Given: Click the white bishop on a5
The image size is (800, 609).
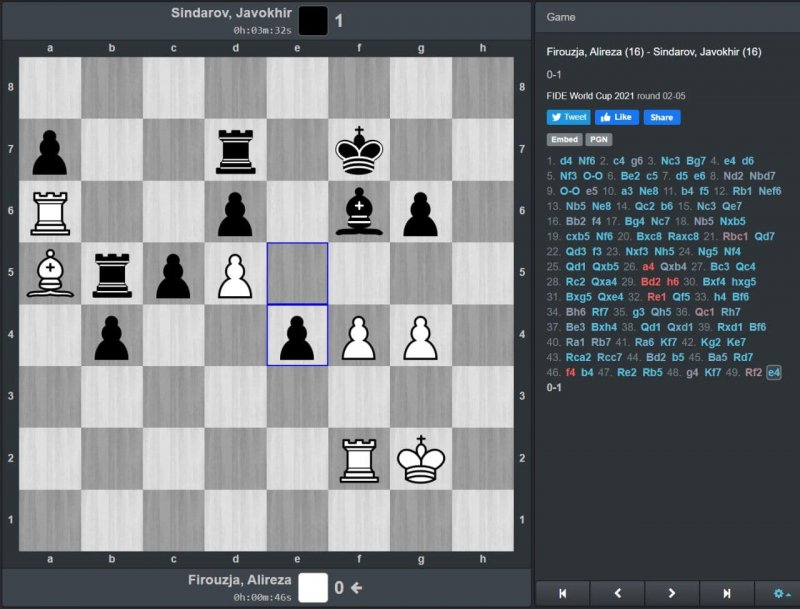Looking at the screenshot, I should pos(50,274).
